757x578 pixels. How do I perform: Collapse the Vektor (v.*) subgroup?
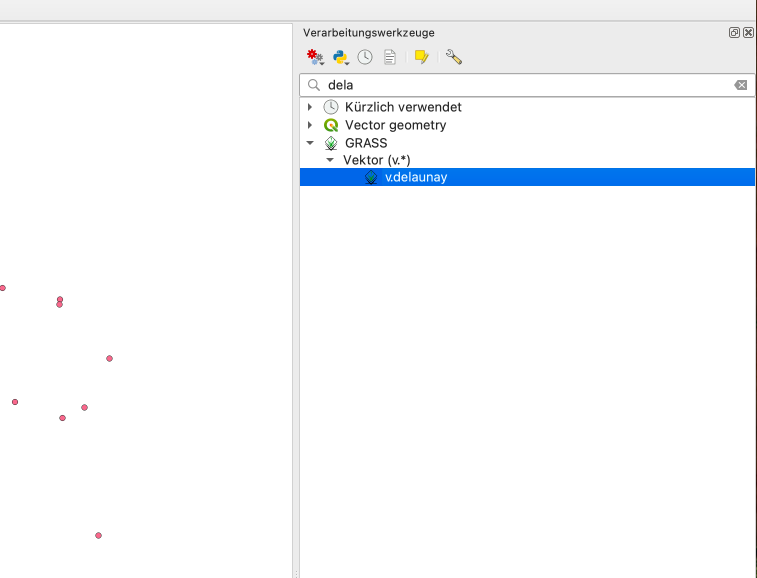point(330,160)
